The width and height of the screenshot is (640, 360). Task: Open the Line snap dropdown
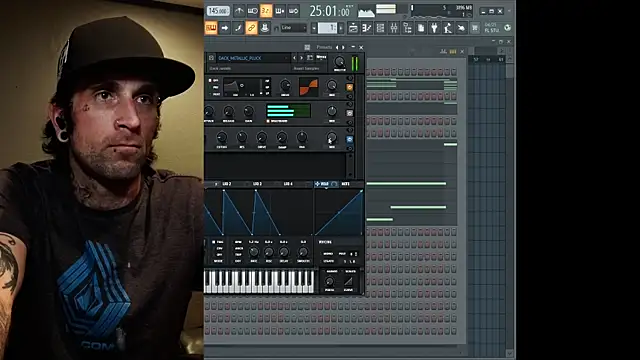click(x=293, y=28)
